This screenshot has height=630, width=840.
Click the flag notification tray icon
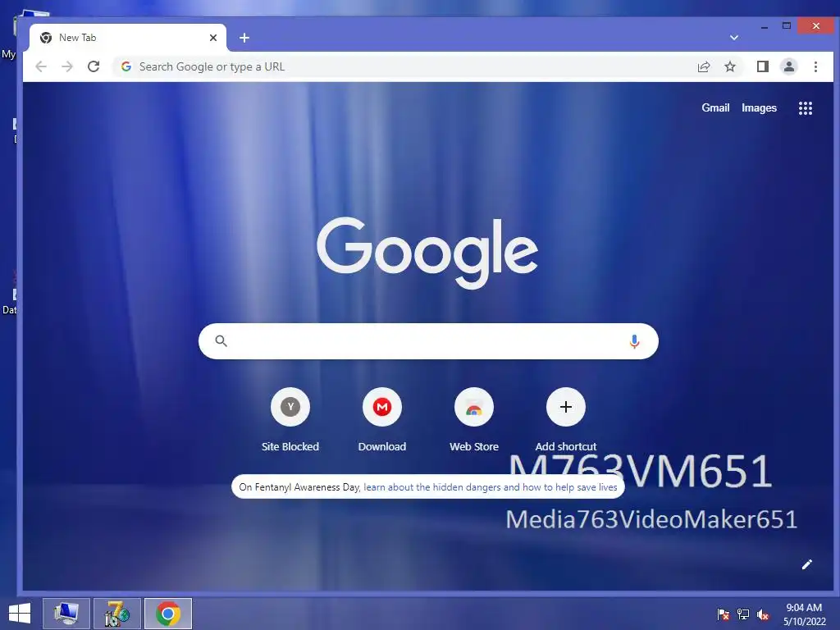point(724,614)
